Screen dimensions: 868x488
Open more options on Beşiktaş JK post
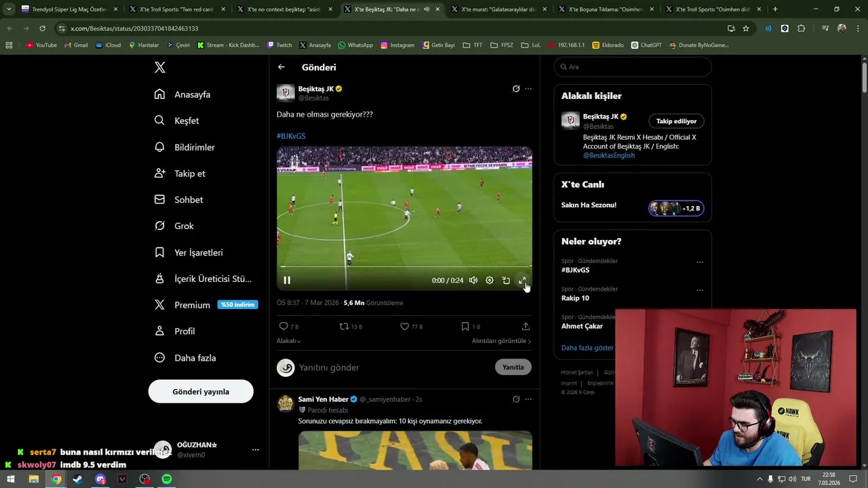pyautogui.click(x=528, y=89)
